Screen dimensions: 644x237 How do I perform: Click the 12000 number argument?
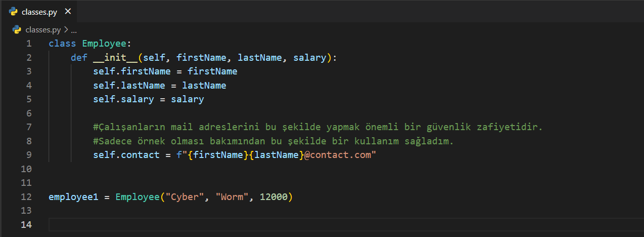pos(273,197)
